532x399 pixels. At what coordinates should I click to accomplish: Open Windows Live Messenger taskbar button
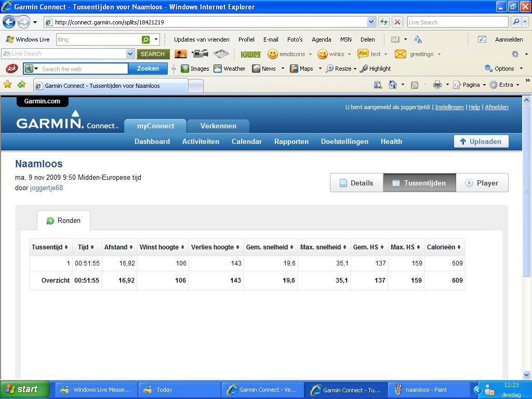tap(97, 390)
